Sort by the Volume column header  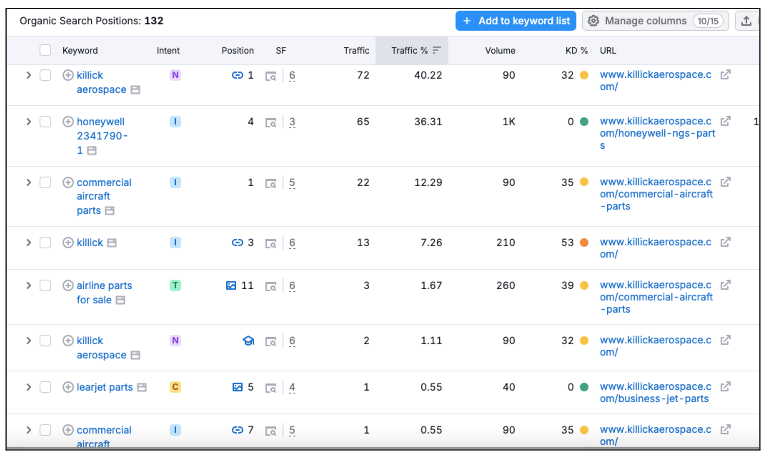tap(500, 50)
